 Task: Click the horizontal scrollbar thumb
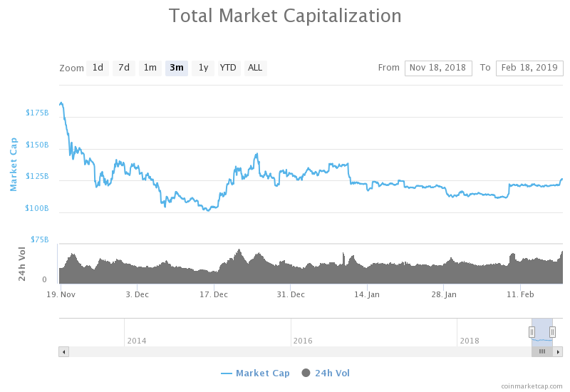click(x=542, y=351)
